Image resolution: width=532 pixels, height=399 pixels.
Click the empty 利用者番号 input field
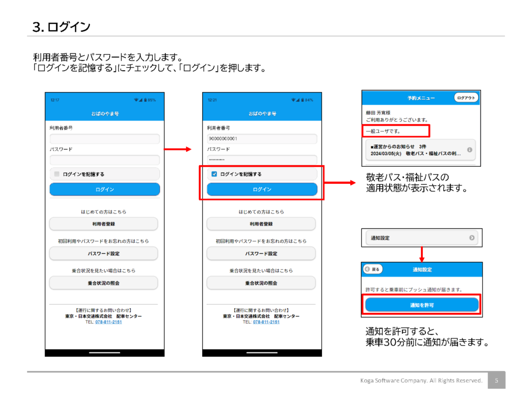[104, 139]
